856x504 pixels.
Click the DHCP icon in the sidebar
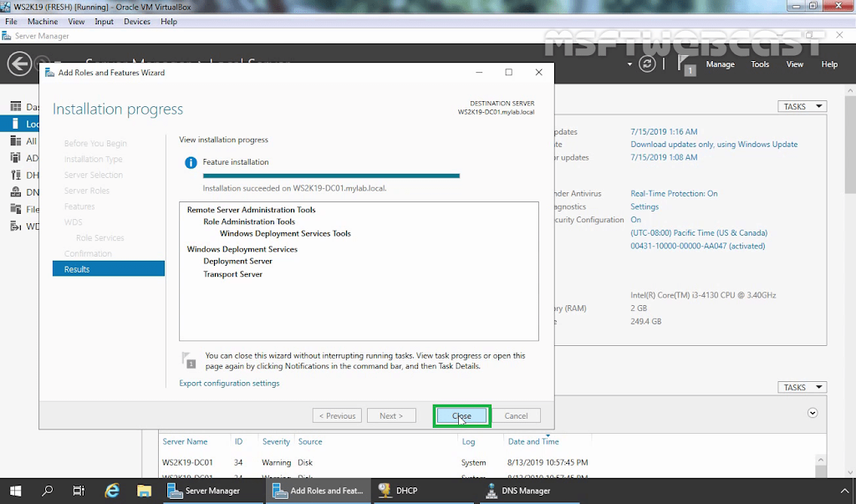16,175
